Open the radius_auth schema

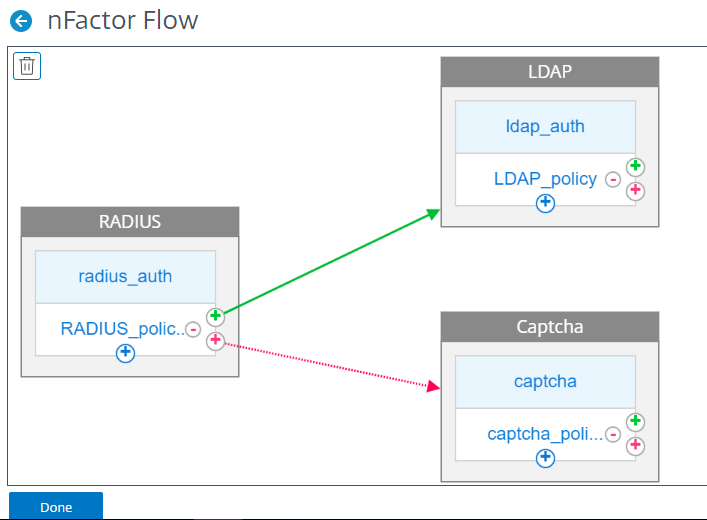pyautogui.click(x=125, y=276)
